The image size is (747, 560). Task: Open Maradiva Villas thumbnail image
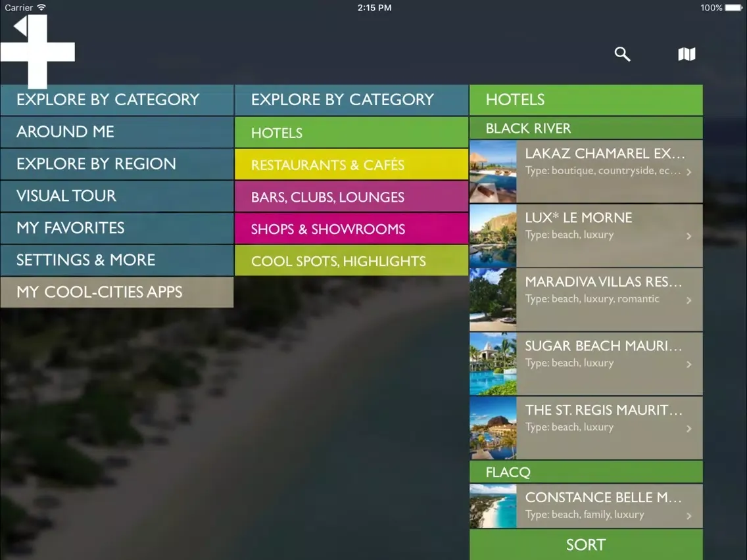point(493,300)
